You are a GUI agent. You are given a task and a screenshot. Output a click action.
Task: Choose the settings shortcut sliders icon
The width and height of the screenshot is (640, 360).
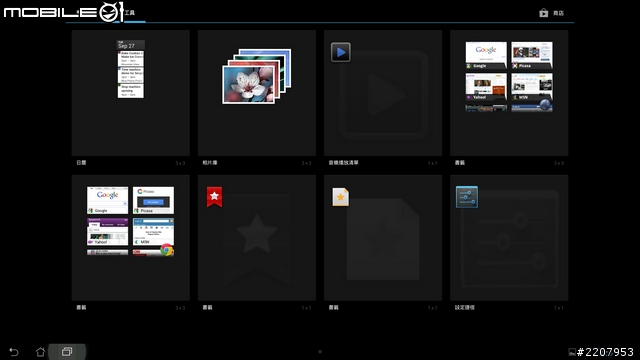pyautogui.click(x=467, y=197)
